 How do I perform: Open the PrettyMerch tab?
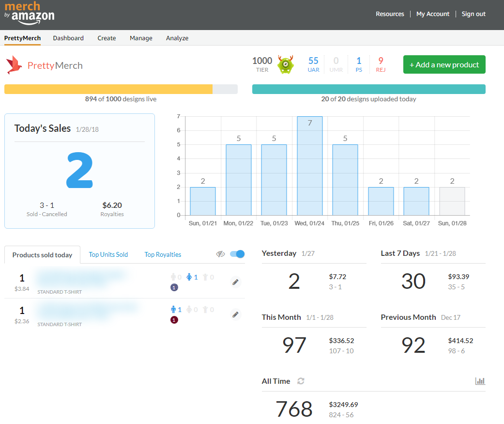[x=22, y=38]
